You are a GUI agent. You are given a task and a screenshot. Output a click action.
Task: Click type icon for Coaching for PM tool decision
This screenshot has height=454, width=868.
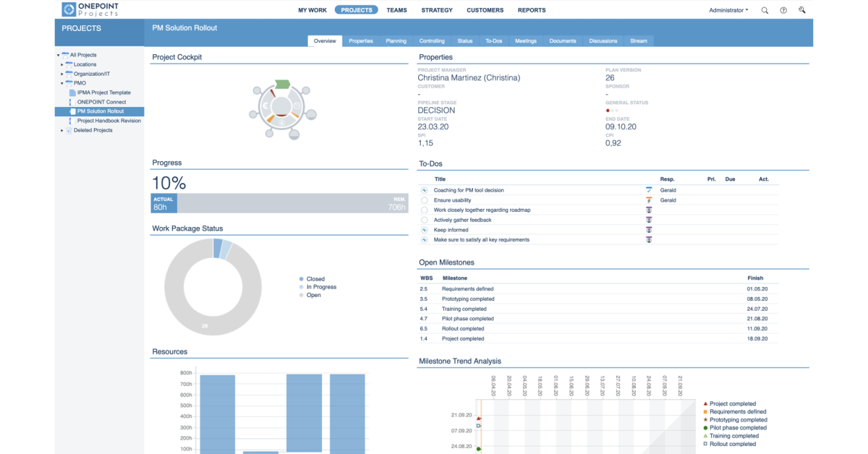tap(649, 190)
